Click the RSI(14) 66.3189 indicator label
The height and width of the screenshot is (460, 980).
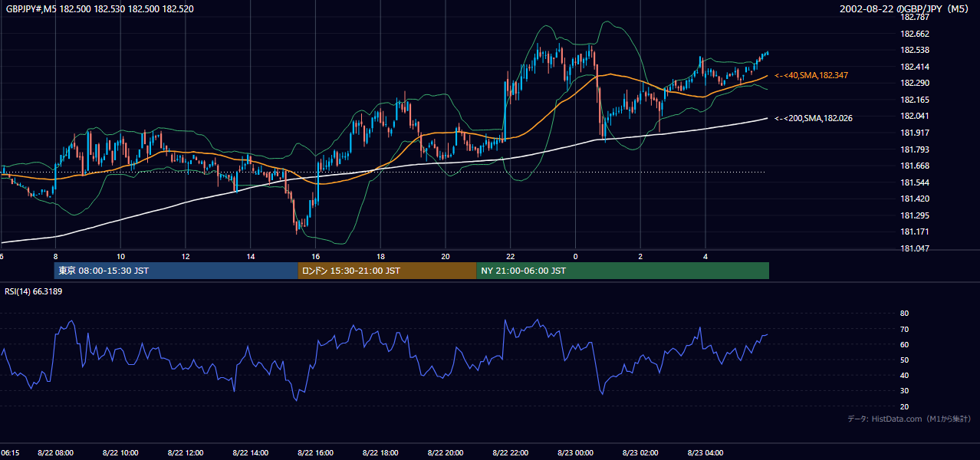pyautogui.click(x=34, y=291)
